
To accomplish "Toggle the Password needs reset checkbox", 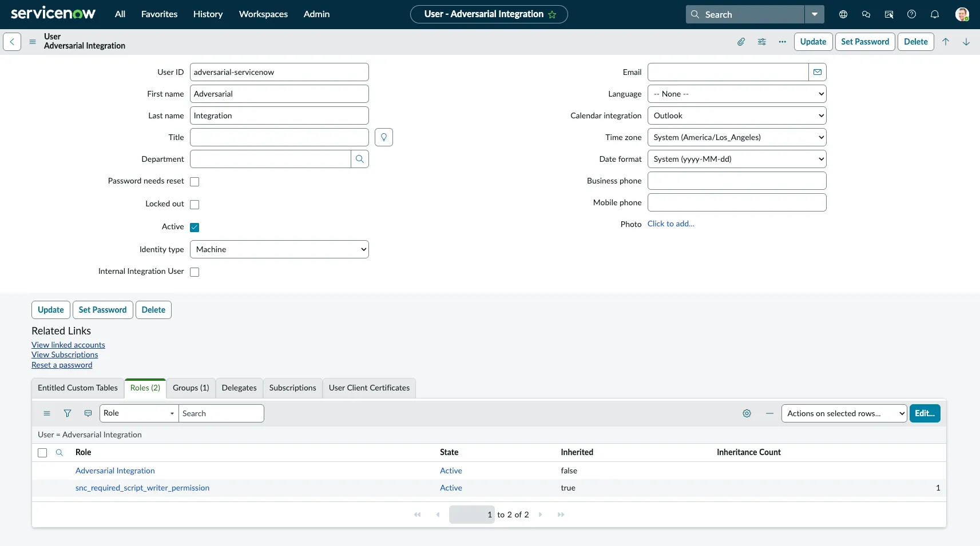I will (x=195, y=182).
